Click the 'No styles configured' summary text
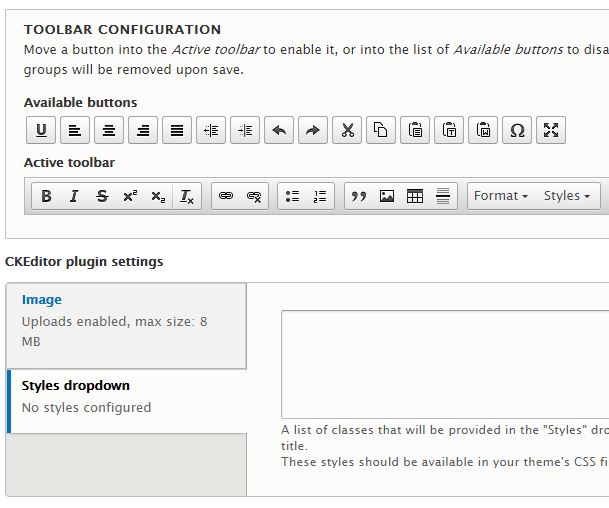 point(86,408)
